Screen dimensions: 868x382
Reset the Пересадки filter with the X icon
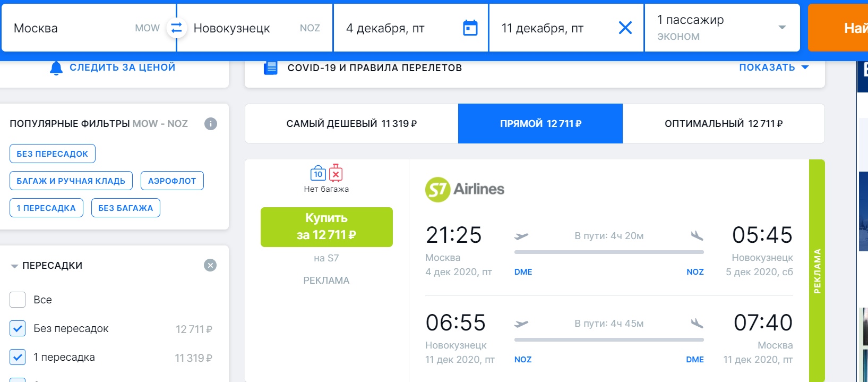tap(210, 265)
